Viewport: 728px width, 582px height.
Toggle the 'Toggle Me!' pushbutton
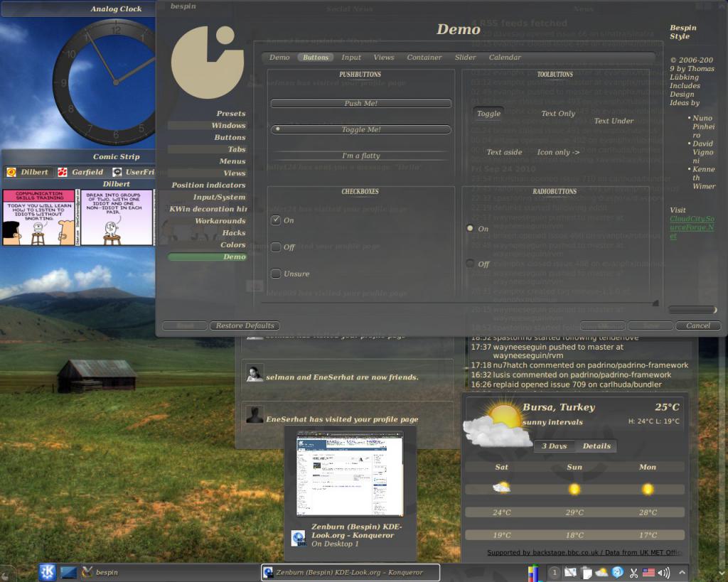pyautogui.click(x=360, y=129)
